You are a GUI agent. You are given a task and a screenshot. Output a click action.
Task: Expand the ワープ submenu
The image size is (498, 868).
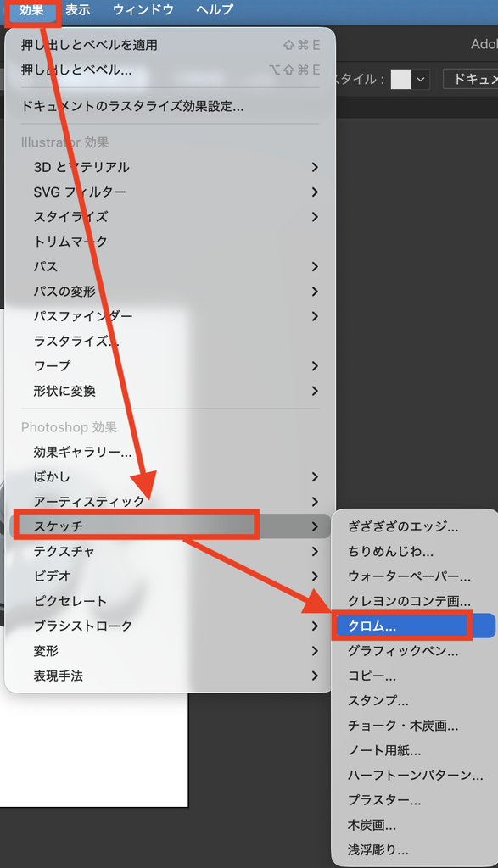[x=170, y=366]
